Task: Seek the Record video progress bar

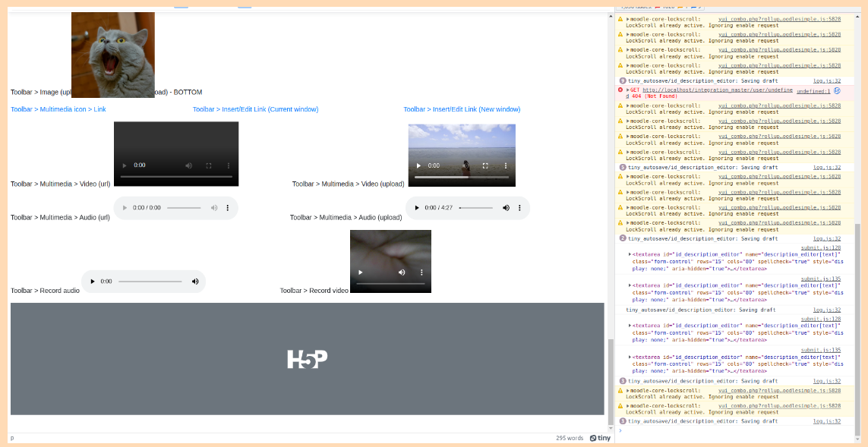Action: 391,283
